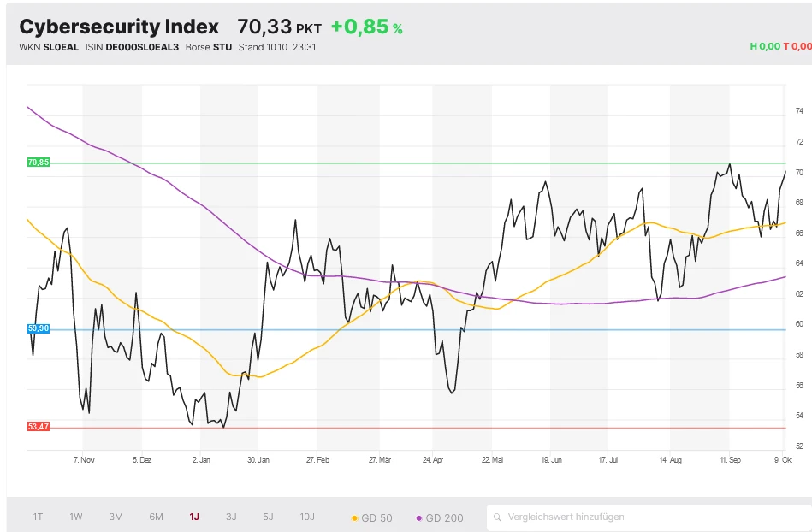This screenshot has height=532, width=812.
Task: Select the 3M time period
Action: pyautogui.click(x=116, y=517)
